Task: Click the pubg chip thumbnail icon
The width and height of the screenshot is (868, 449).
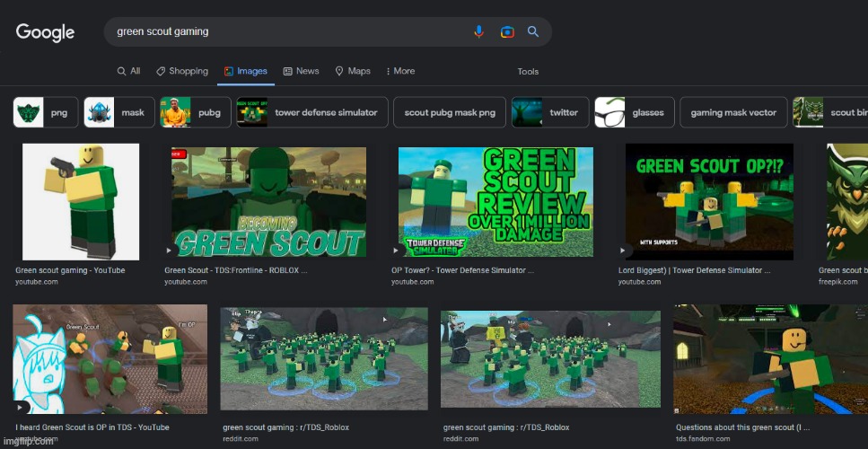Action: tap(175, 112)
